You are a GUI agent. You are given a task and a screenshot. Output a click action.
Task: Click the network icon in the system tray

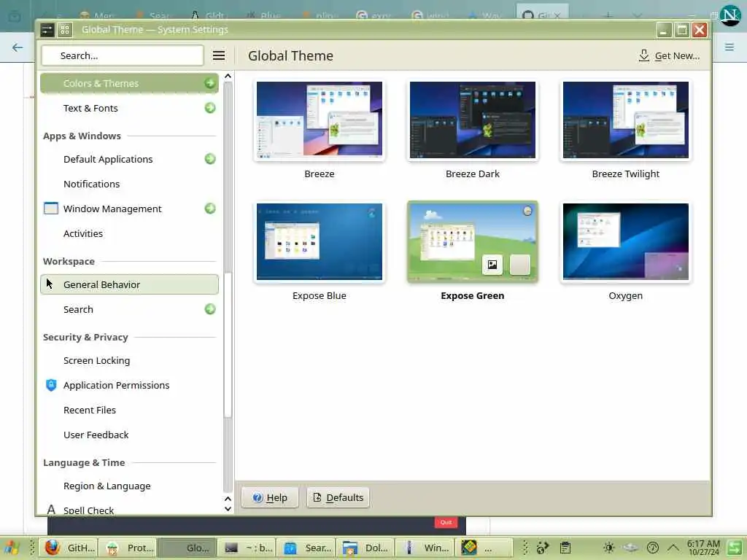[x=630, y=548]
